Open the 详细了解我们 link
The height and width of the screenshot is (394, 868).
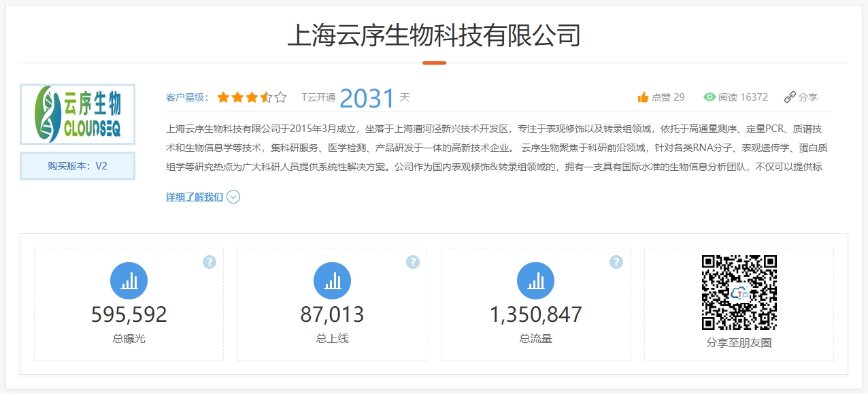(195, 197)
